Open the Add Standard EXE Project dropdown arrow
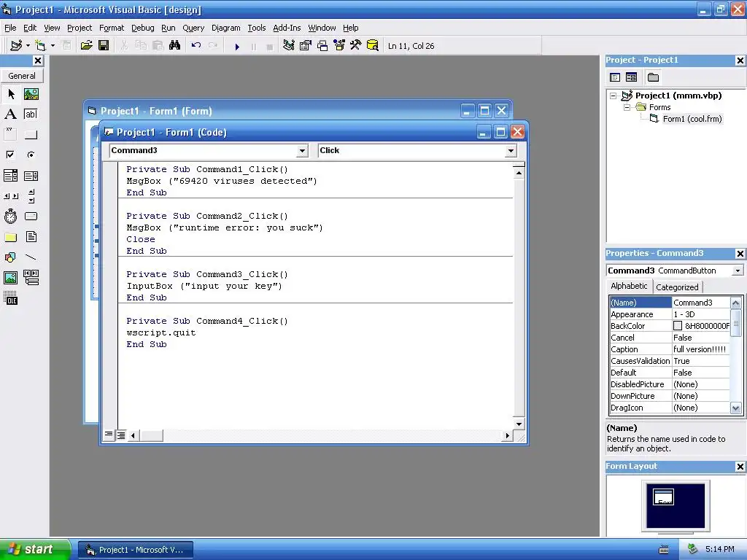 pos(28,46)
